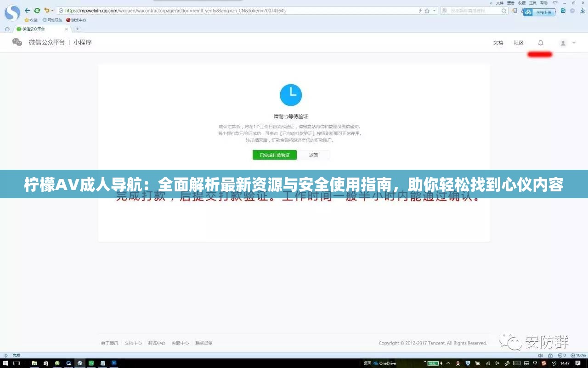Expand the hidden taskbar icons chevron
Screen dimensions: 588x368
coord(448,363)
